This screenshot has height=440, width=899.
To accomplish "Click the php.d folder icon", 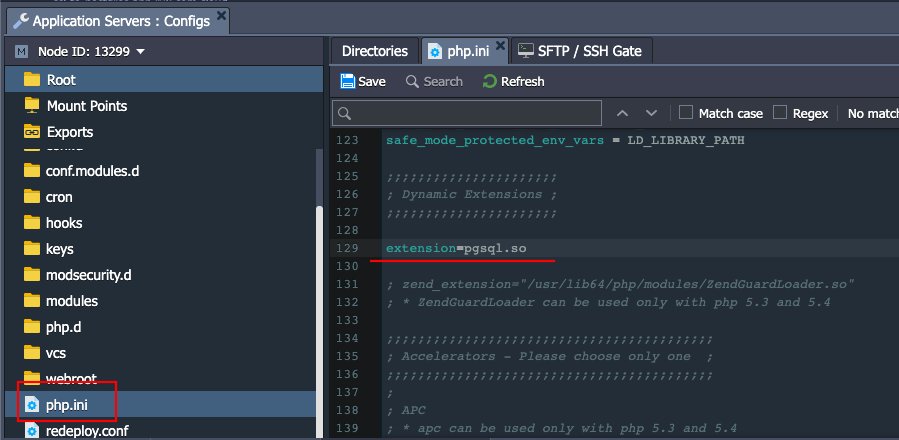I will (32, 326).
